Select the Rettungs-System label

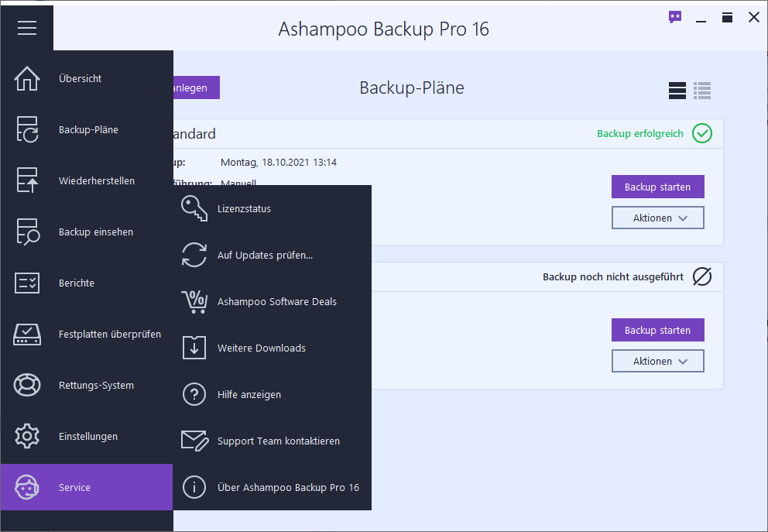point(96,385)
